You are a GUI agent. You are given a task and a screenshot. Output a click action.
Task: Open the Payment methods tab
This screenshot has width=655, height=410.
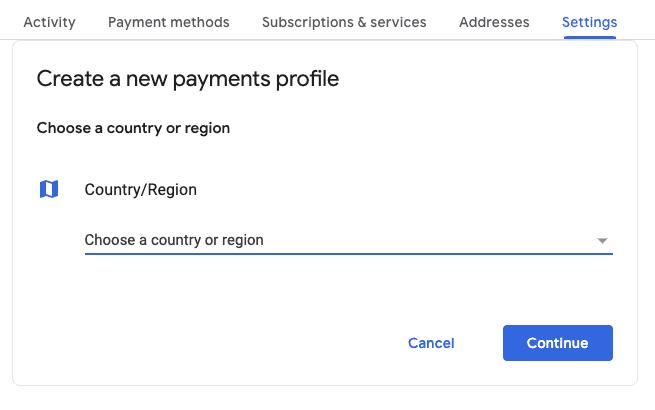(x=168, y=22)
